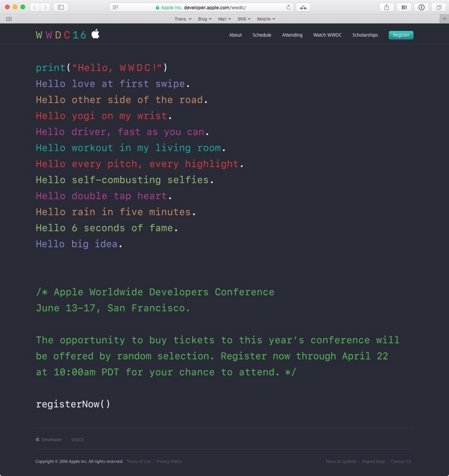449x476 pixels.
Task: Click the Apple Developer logo in breadcrumb
Action: point(38,439)
